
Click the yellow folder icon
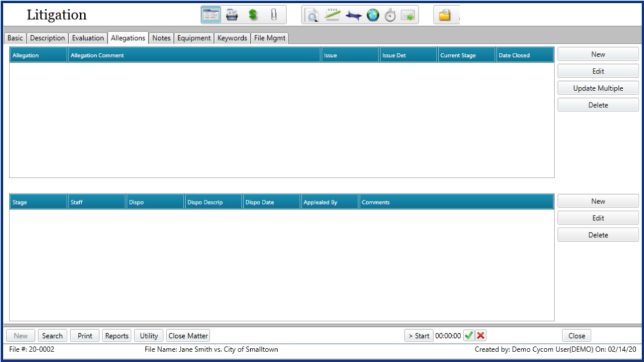click(444, 16)
